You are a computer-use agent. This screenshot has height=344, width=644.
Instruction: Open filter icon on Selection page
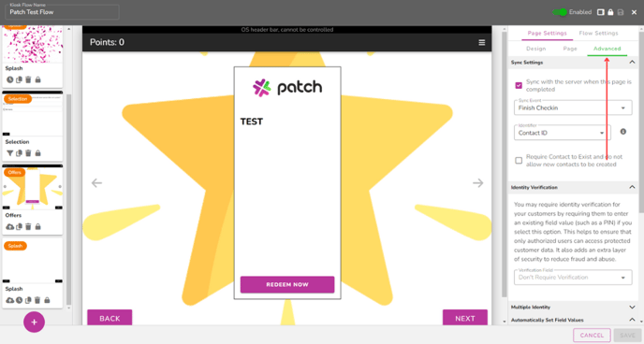(x=10, y=153)
